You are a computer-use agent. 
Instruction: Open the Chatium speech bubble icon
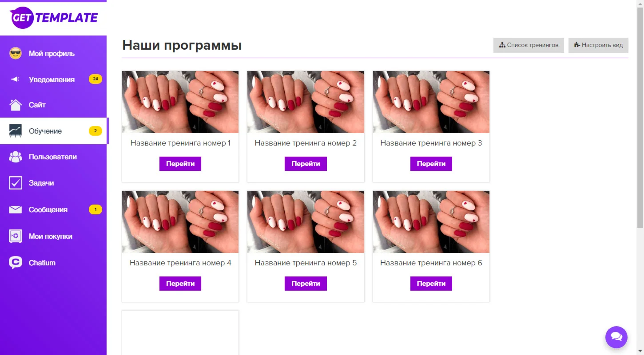click(x=16, y=263)
